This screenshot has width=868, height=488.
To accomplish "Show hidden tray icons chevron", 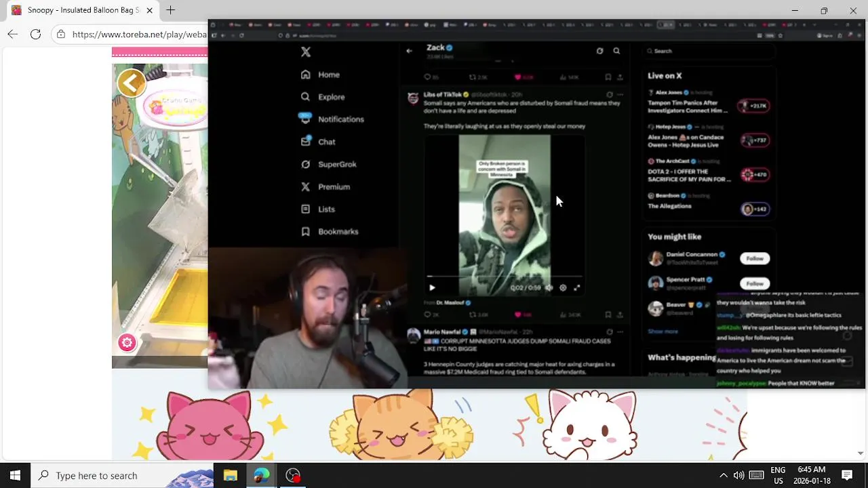I will pyautogui.click(x=724, y=475).
